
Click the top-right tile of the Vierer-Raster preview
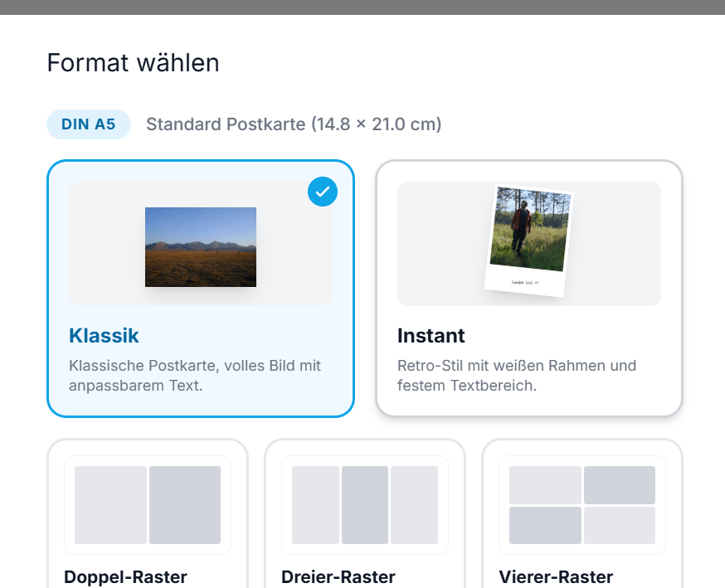click(620, 484)
